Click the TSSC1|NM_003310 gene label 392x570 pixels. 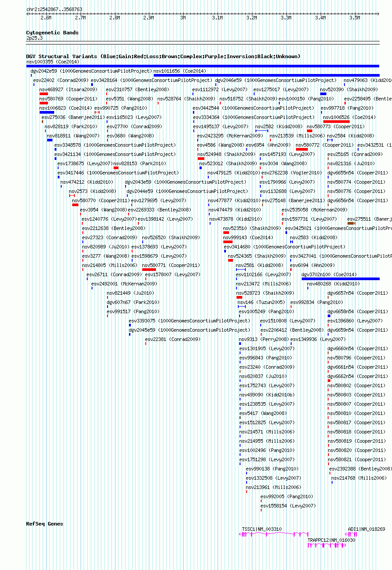(262, 529)
